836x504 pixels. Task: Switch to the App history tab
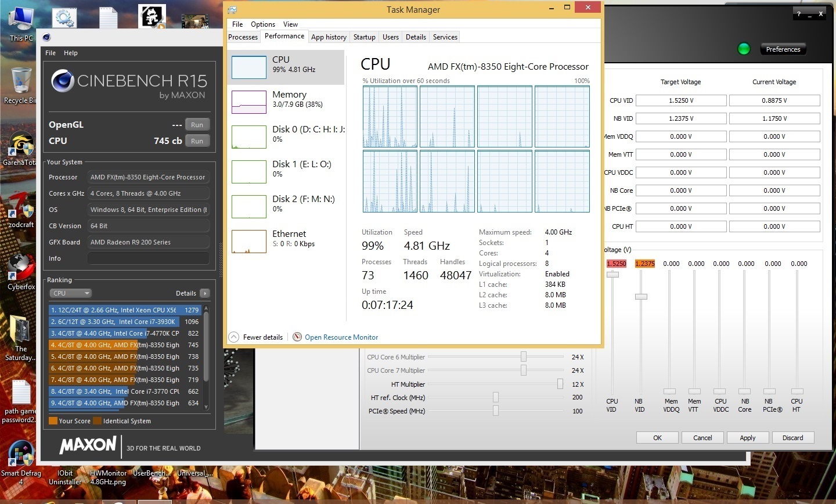pos(329,37)
